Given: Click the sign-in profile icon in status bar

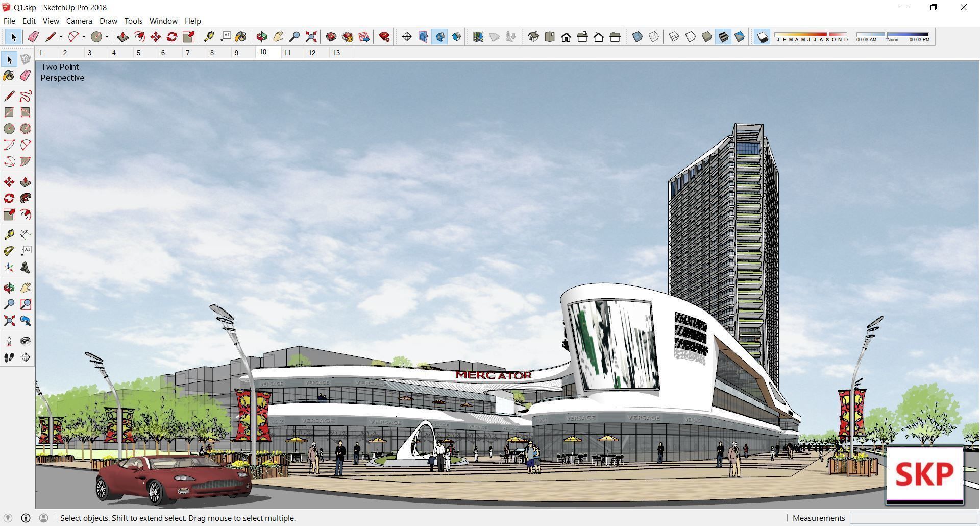Looking at the screenshot, I should (x=44, y=518).
